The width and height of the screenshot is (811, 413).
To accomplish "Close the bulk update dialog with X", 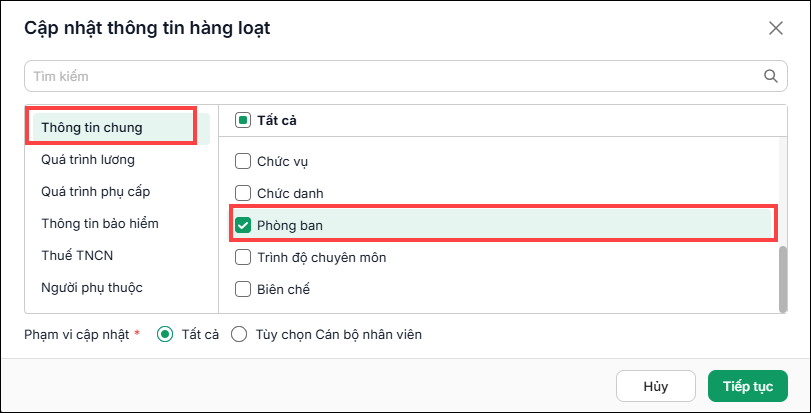I will point(776,28).
